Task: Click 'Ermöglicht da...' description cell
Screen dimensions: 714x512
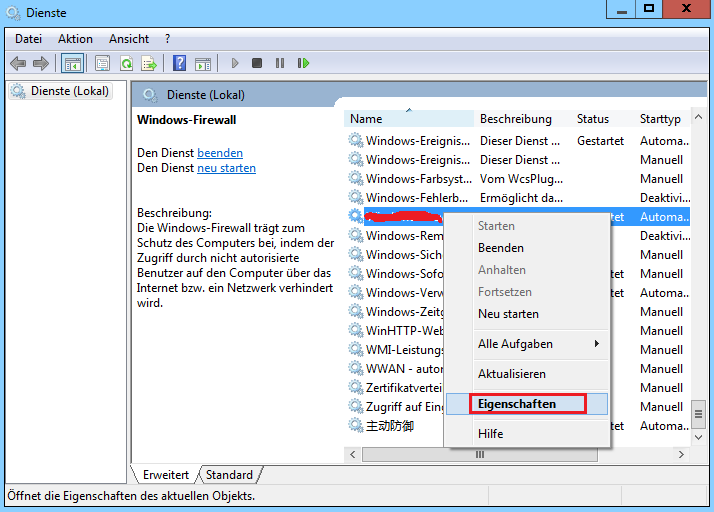Action: pos(521,198)
